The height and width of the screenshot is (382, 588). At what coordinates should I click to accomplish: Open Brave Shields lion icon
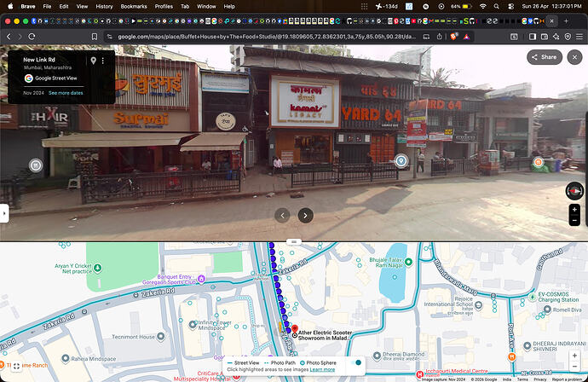(x=453, y=37)
